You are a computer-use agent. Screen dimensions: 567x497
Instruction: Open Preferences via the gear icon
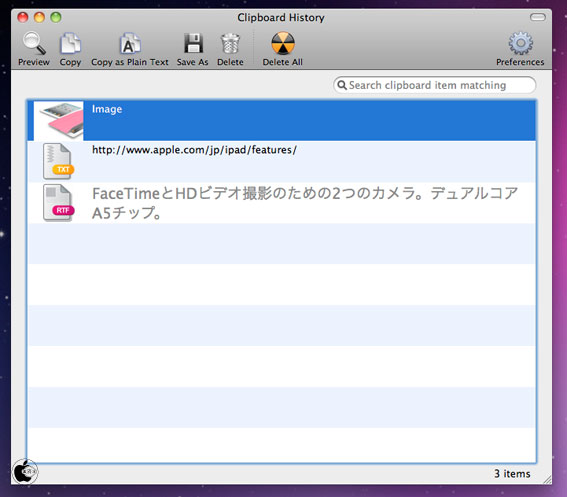pyautogui.click(x=520, y=43)
